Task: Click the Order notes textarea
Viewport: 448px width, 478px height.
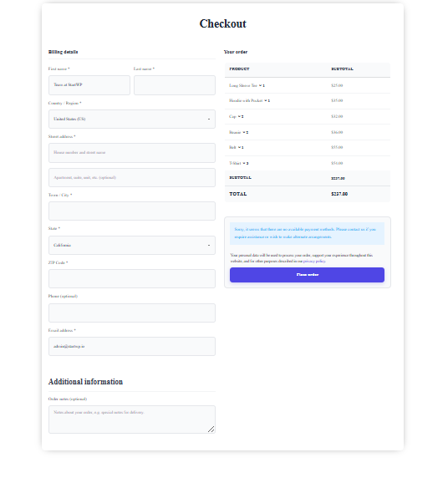Action: tap(132, 420)
